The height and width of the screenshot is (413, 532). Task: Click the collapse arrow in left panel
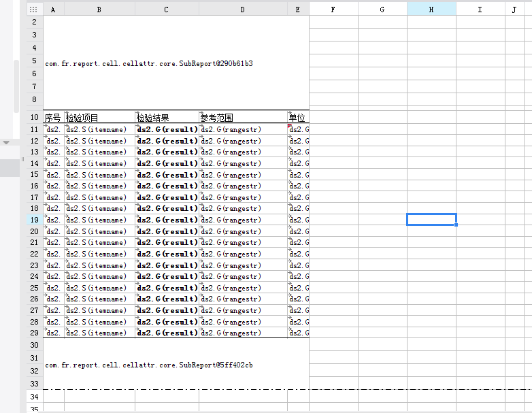[6, 142]
